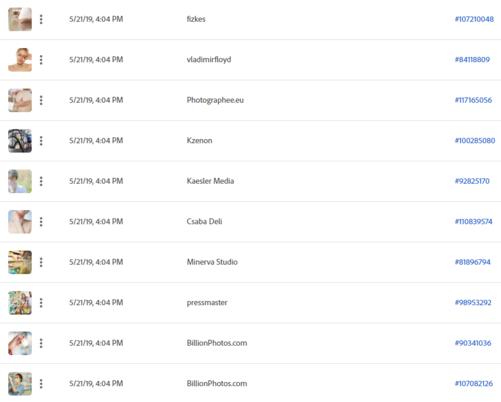Open more options for Kaesler Media row

[x=41, y=181]
